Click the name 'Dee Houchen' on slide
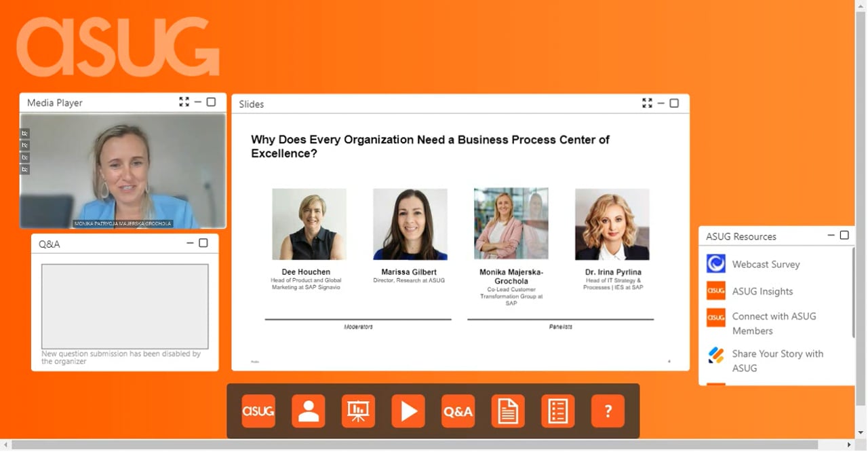Image resolution: width=868 pixels, height=452 pixels. pos(306,271)
